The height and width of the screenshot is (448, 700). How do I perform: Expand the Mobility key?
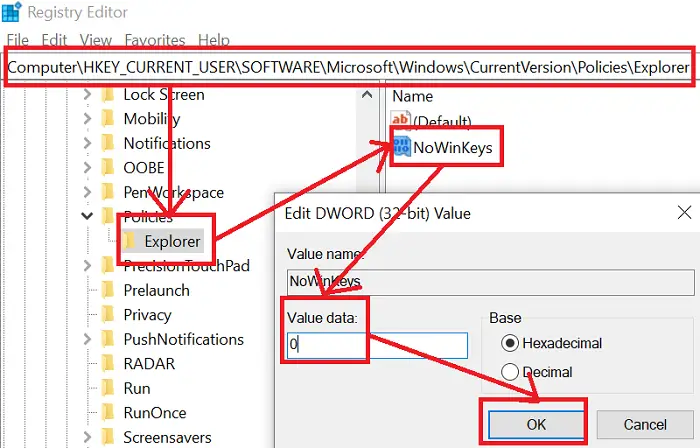click(88, 119)
